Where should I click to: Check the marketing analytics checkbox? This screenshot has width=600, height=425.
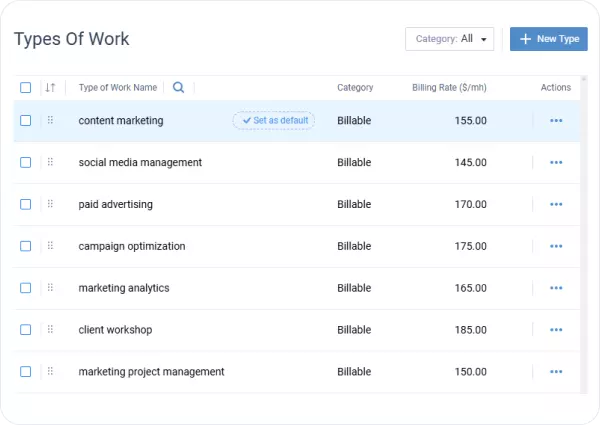(26, 288)
